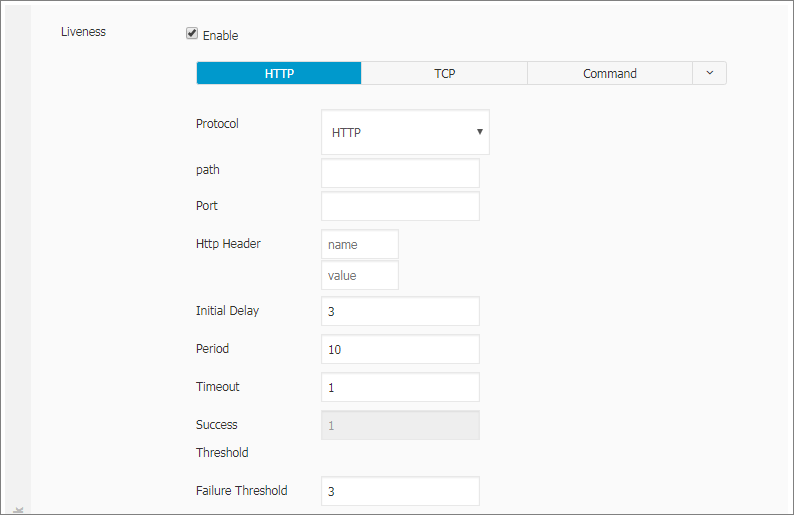Screen dimensions: 794x515
Task: Click the Protocol label
Action: click(x=217, y=124)
